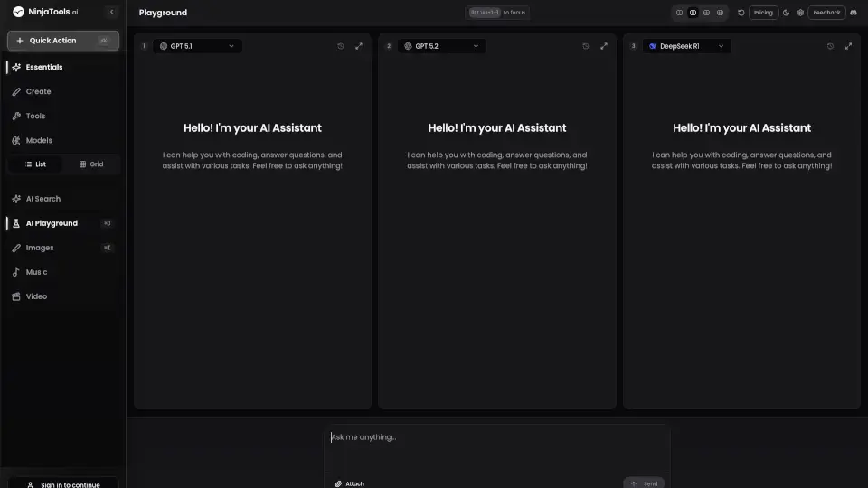Screen dimensions: 868x488
Task: Toggle dark mode with the moon icon
Action: pos(786,13)
